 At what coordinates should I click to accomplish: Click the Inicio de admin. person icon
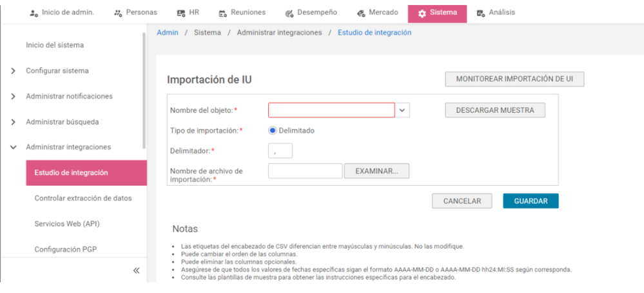point(34,13)
